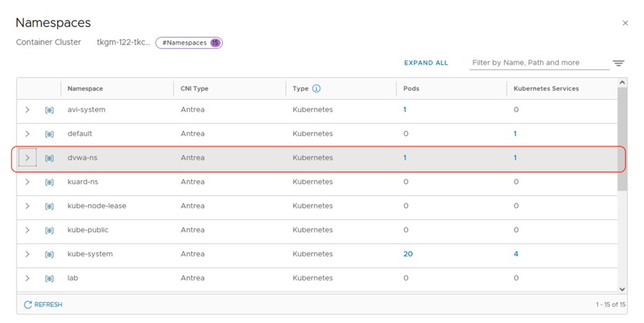
Task: Click the Expand All link
Action: (426, 63)
